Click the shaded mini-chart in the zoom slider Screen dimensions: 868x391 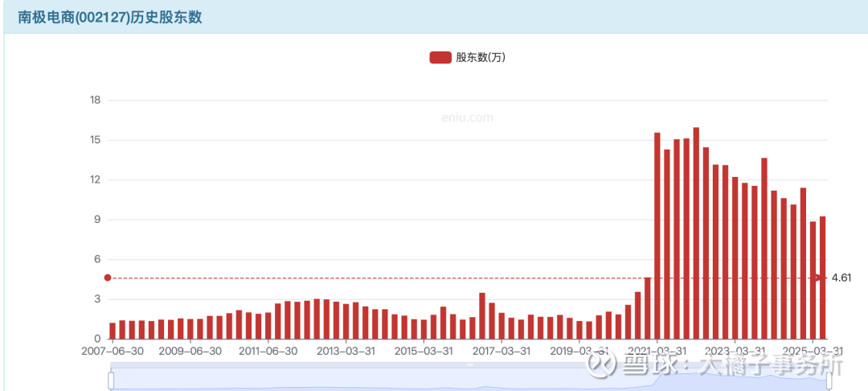point(470,381)
